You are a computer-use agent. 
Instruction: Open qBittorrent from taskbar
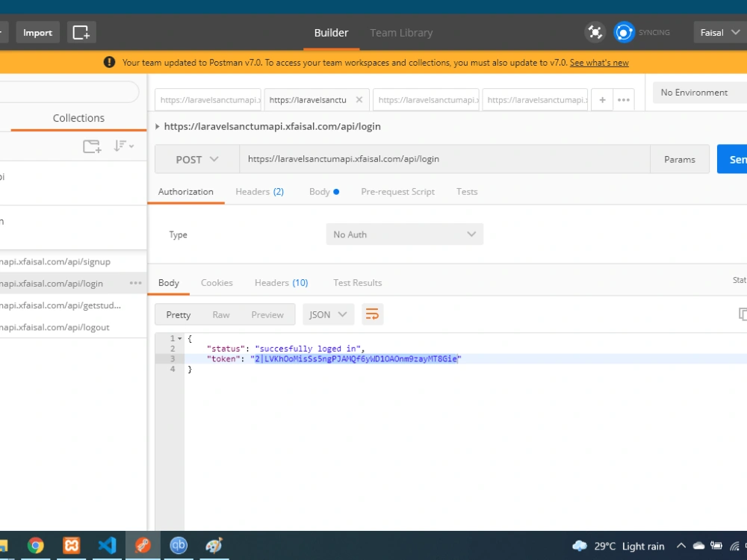click(x=179, y=545)
